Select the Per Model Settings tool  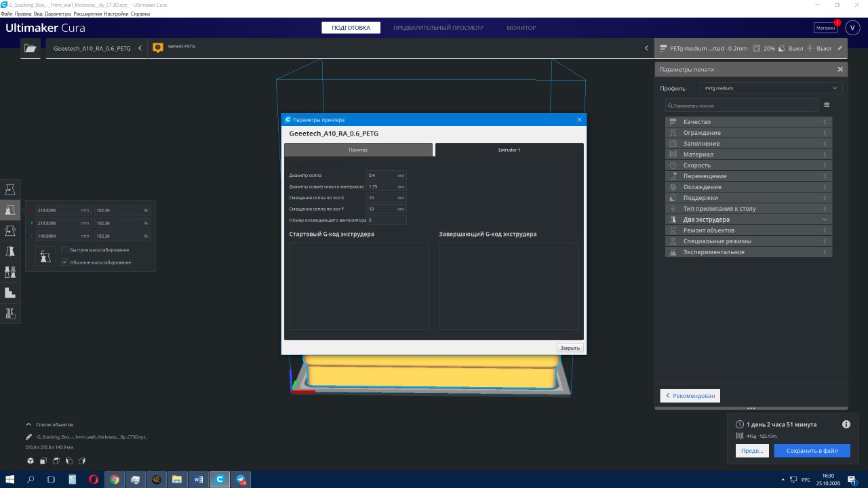(x=10, y=272)
